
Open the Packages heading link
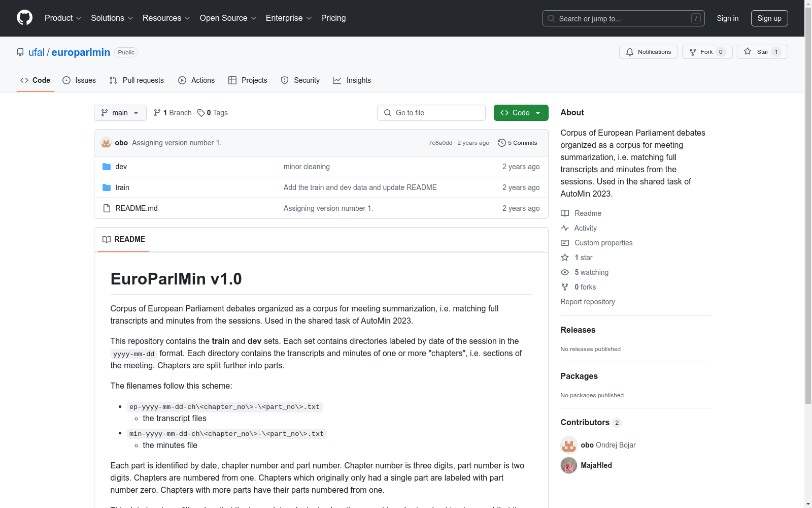[579, 376]
